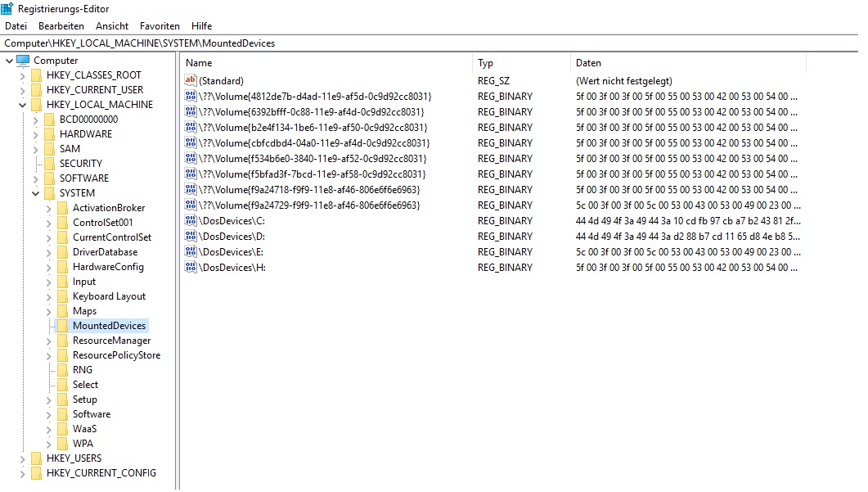
Task: Select the ResourcePolicyStore key
Action: [x=116, y=355]
